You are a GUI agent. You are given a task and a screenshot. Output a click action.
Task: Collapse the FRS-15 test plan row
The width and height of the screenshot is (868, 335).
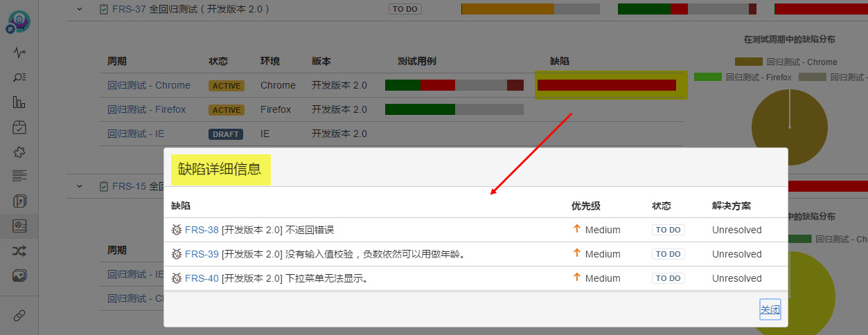point(79,186)
